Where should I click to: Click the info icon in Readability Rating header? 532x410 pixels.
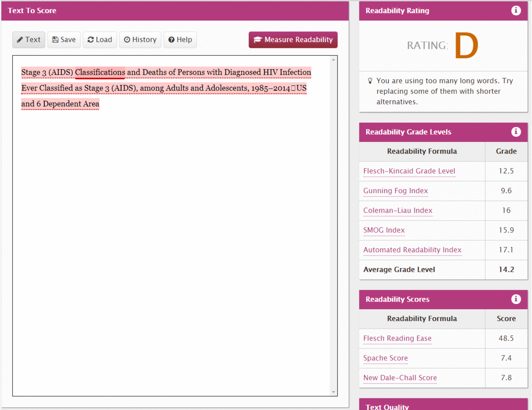[x=516, y=10]
